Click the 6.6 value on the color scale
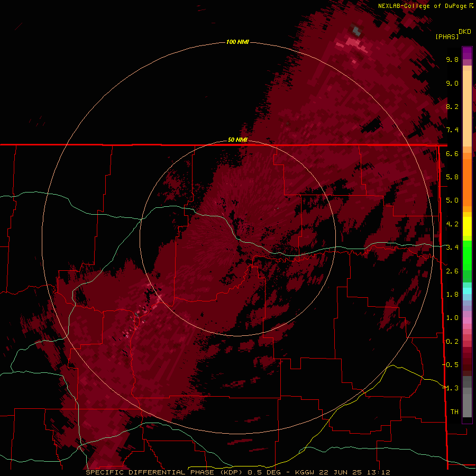This screenshot has height=476, width=476. pos(452,153)
